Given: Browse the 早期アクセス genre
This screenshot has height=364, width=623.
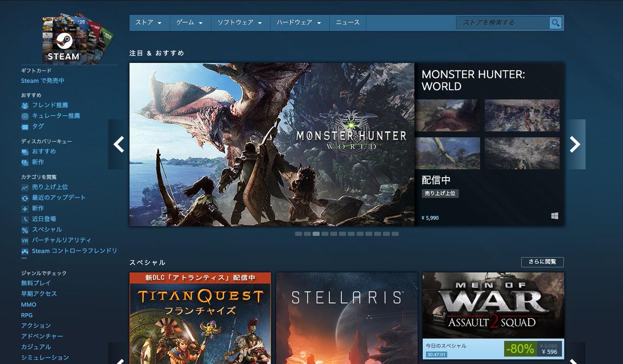Looking at the screenshot, I should coord(39,294).
